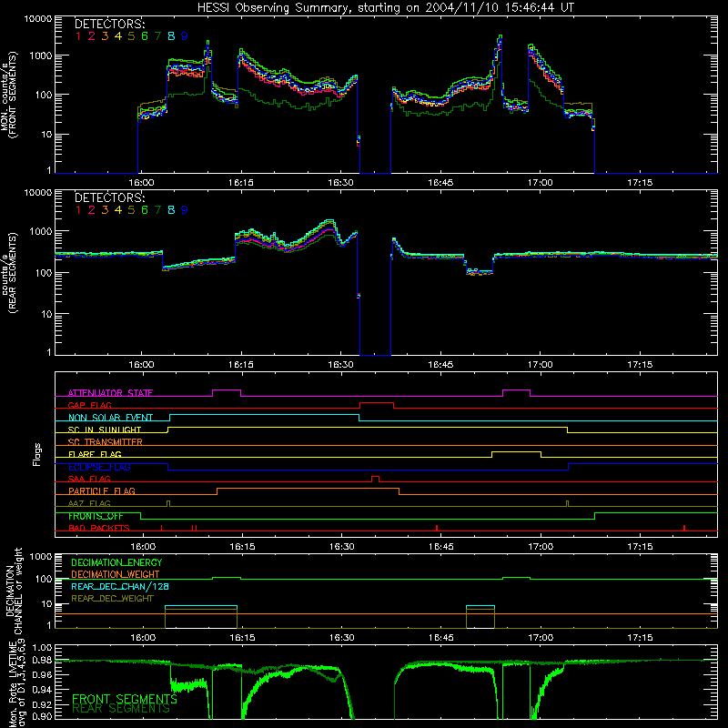Screen dimensions: 728x728
Task: Select magenta detector 2 in front segments legend
Action: 92,36
